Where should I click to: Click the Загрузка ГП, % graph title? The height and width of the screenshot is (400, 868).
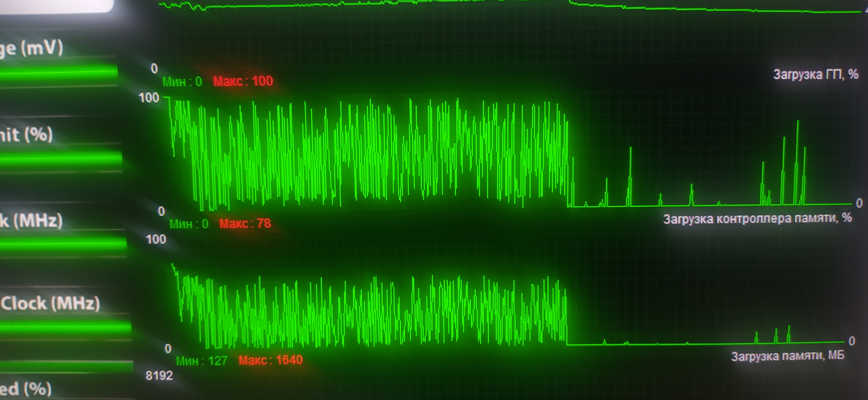point(816,74)
